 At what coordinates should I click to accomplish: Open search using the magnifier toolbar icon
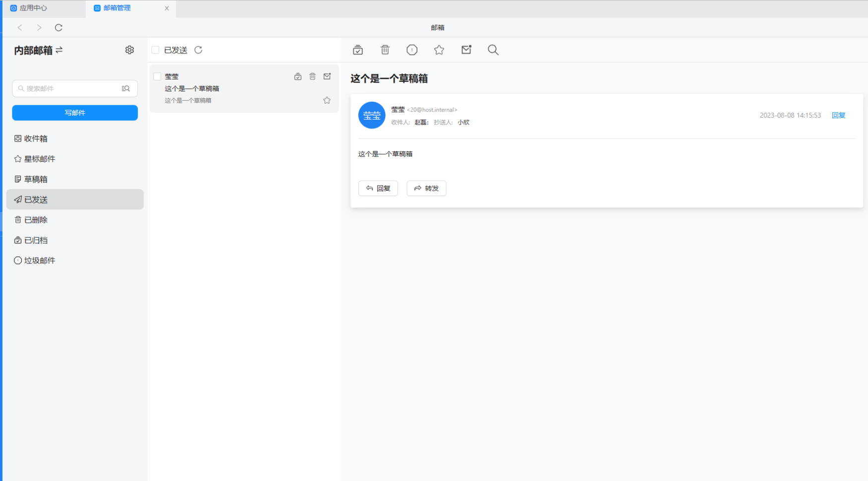click(x=493, y=50)
